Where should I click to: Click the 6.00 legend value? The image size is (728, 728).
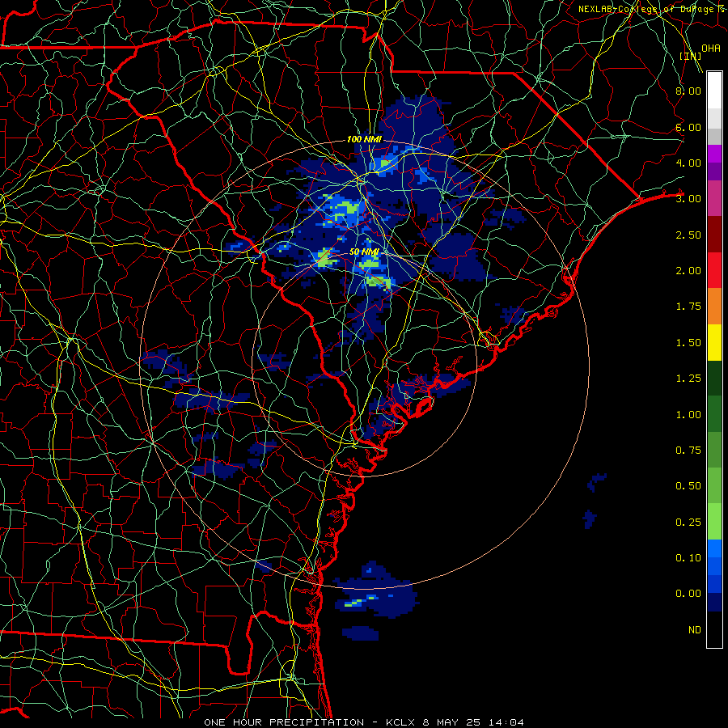tap(688, 127)
